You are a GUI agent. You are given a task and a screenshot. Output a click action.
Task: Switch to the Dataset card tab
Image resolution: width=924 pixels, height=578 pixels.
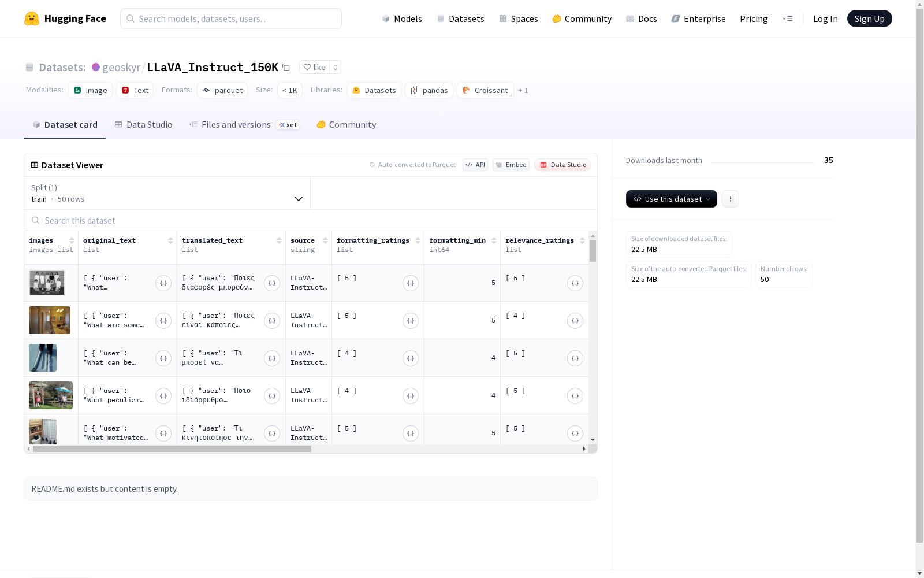65,125
